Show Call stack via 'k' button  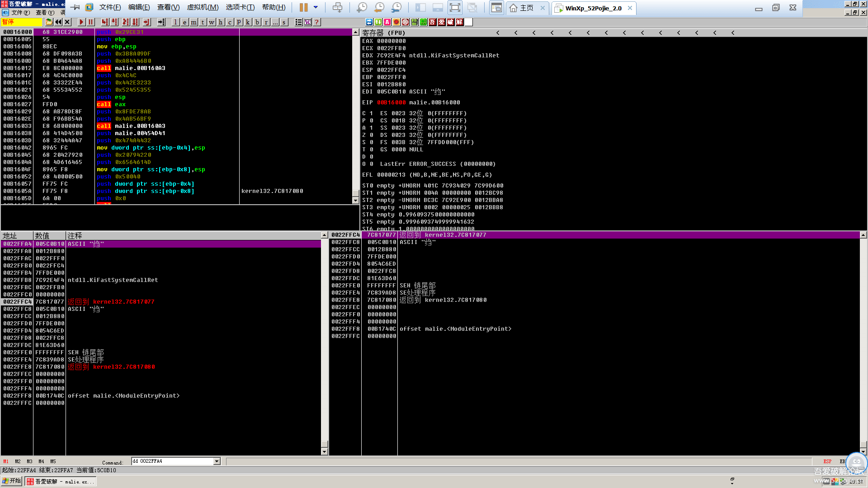pos(248,22)
